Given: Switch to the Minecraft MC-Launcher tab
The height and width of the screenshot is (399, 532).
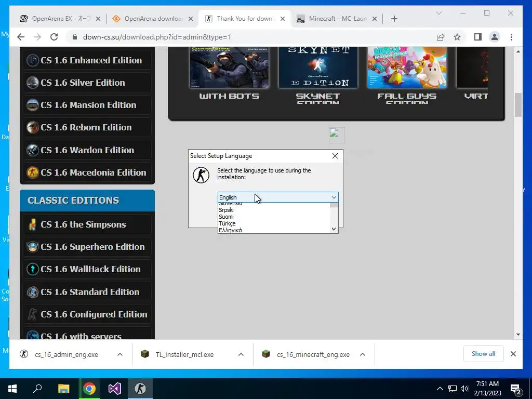Looking at the screenshot, I should (337, 19).
